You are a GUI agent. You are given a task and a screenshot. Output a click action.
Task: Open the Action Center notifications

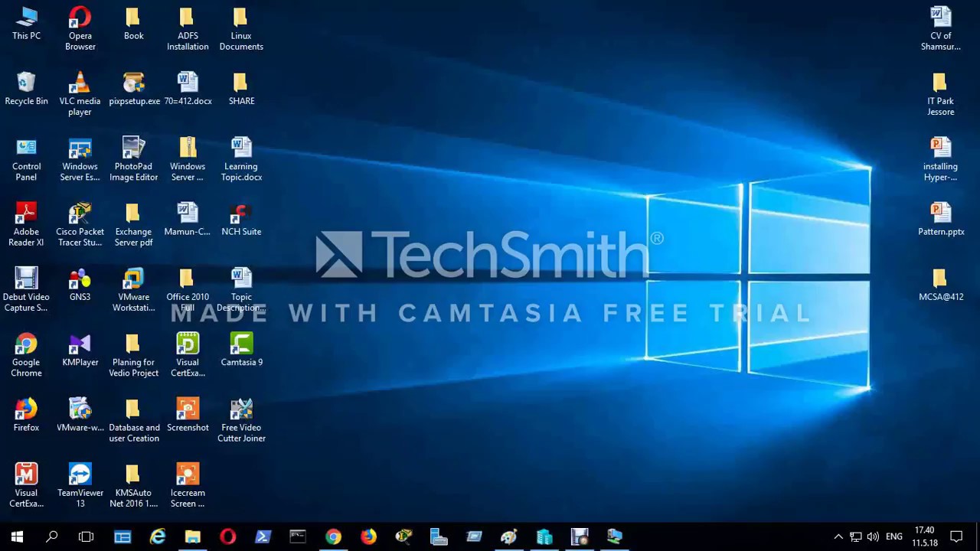click(x=956, y=536)
